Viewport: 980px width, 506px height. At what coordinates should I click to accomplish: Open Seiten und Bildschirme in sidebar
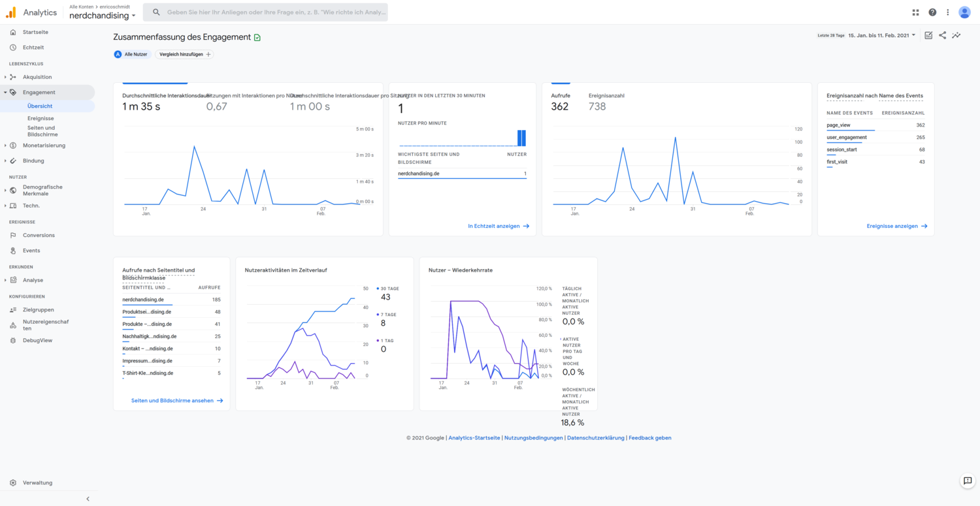(42, 131)
